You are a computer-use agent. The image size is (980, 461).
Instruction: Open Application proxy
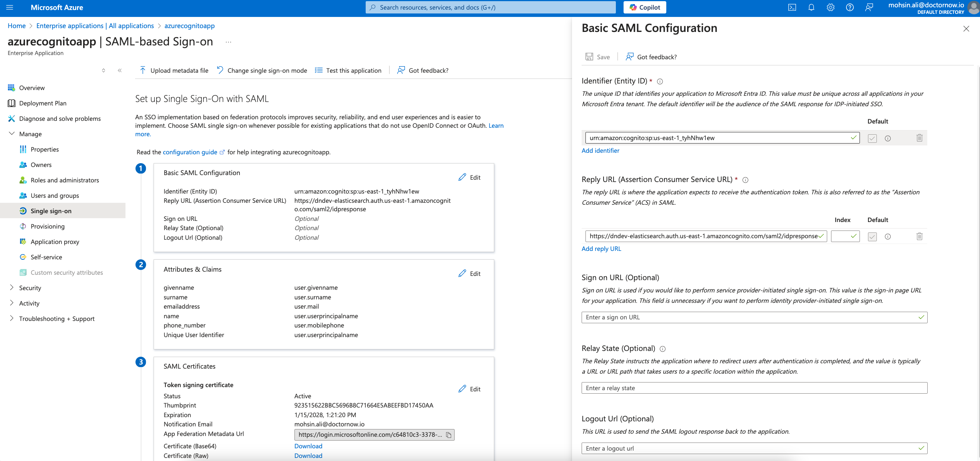[x=55, y=242]
